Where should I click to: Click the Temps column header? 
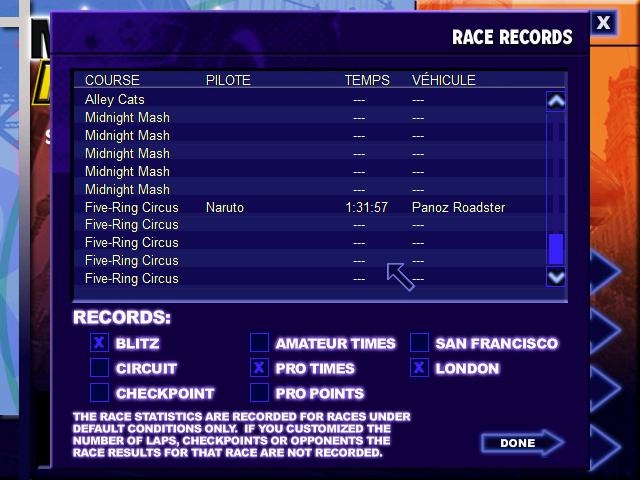coord(367,80)
